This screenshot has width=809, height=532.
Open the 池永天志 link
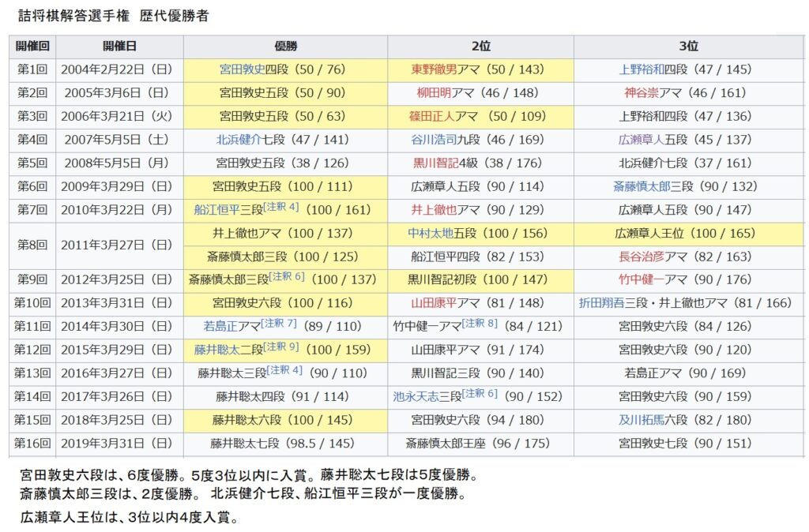[416, 396]
